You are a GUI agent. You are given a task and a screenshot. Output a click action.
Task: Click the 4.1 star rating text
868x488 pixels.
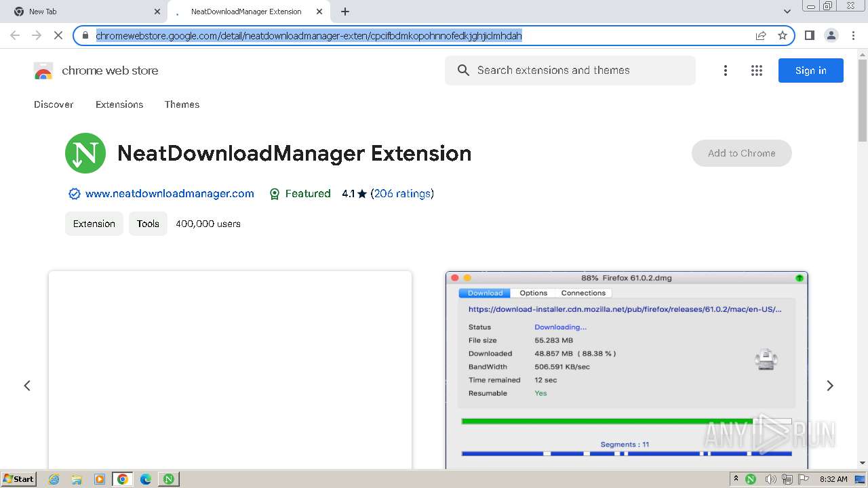[x=354, y=194]
